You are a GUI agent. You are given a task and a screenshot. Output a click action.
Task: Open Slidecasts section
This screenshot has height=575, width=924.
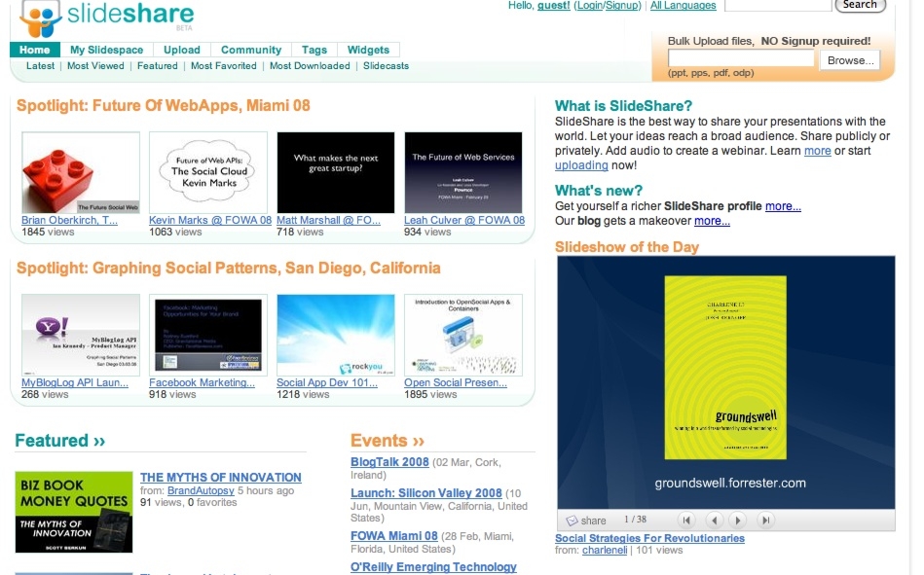386,66
